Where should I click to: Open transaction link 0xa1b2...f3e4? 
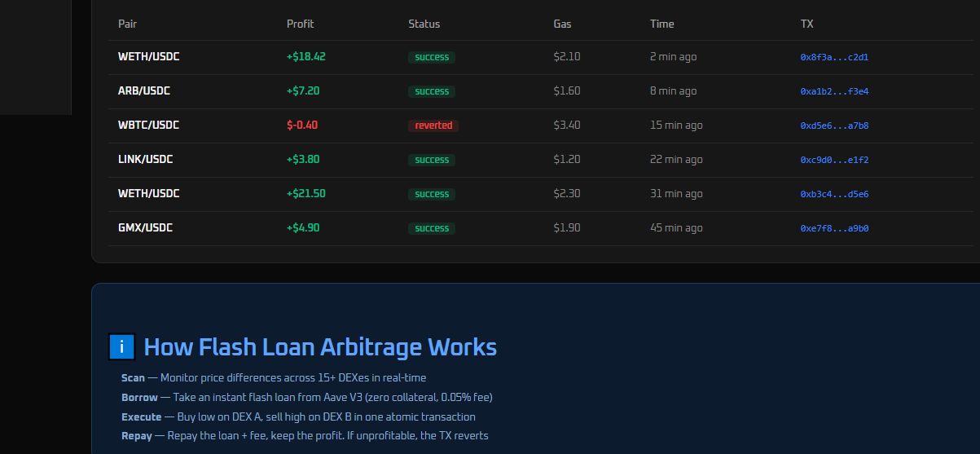tap(834, 91)
